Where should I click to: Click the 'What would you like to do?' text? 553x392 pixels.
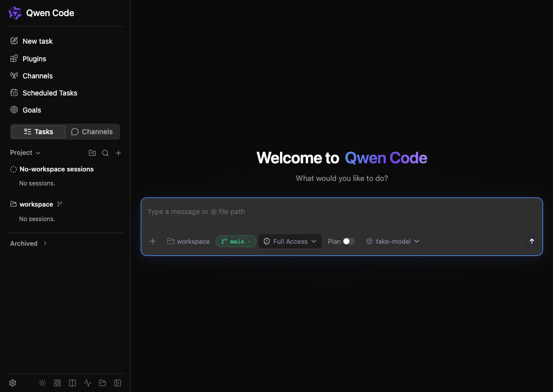342,178
